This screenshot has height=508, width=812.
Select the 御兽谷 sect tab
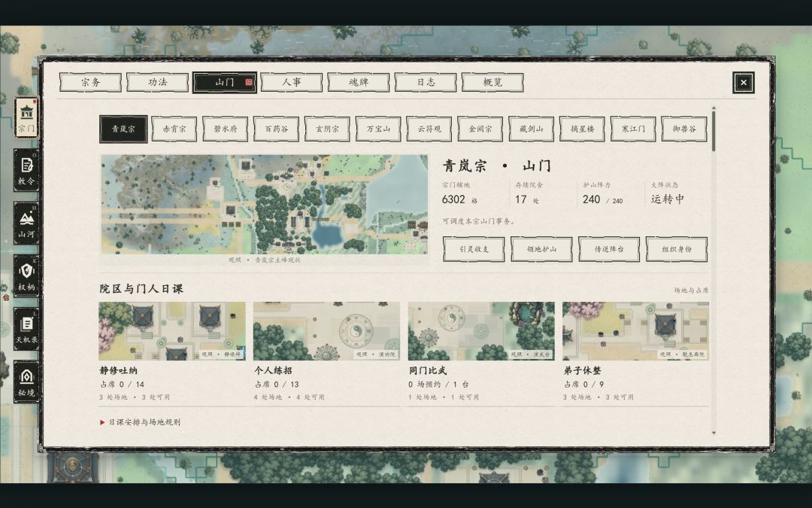[x=684, y=129]
